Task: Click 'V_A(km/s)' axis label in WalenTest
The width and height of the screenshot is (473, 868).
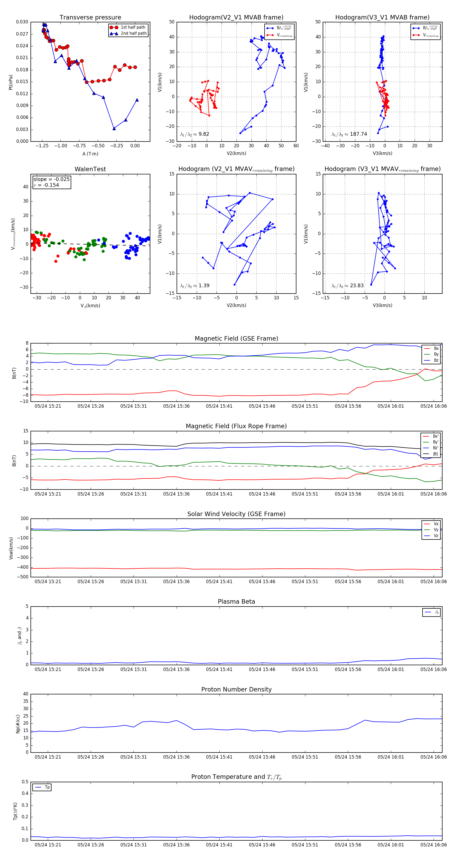Action: [x=90, y=306]
